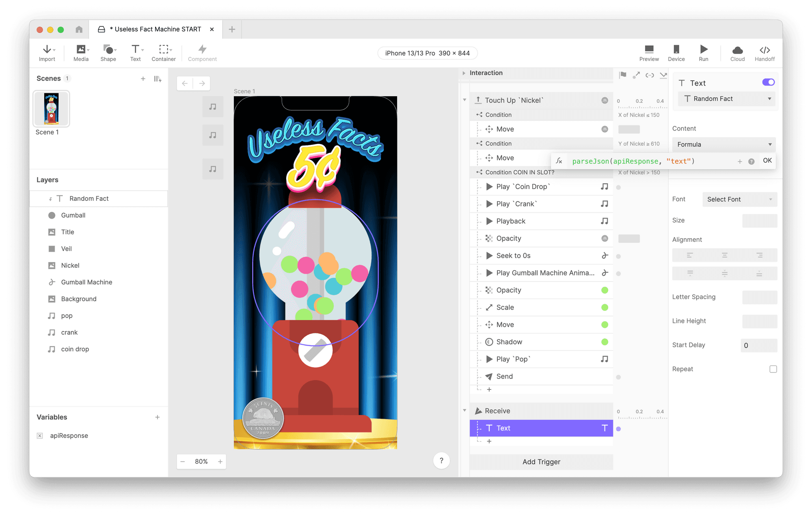Screen dimensions: 812x516
Task: Go to the home screen icon
Action: (x=79, y=29)
